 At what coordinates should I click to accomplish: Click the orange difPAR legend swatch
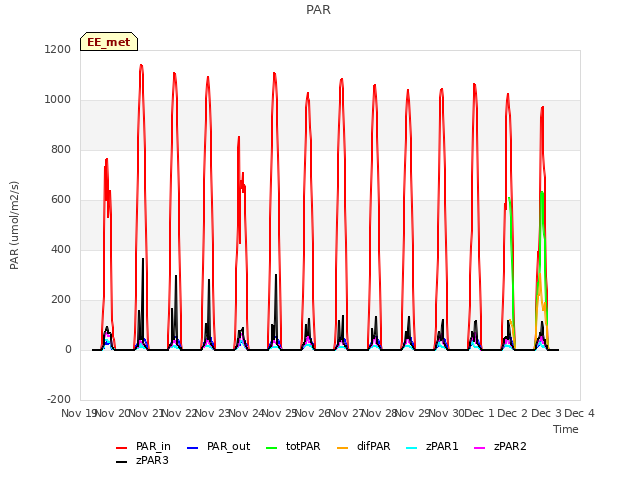coord(342,448)
